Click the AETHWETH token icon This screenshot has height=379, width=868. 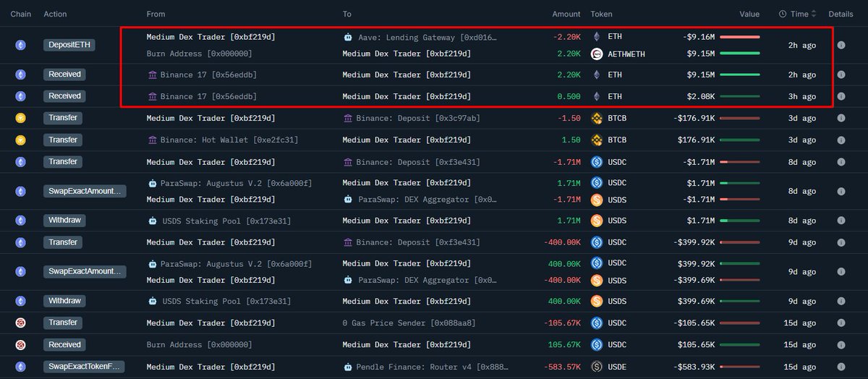tap(597, 54)
